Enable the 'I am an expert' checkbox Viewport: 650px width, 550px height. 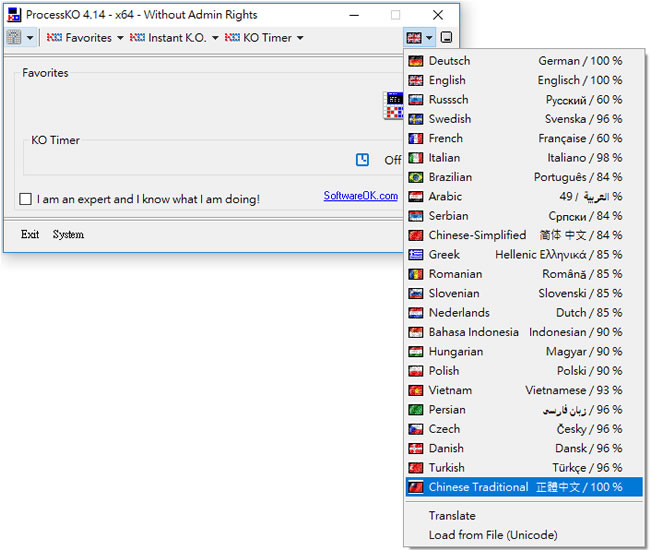pos(25,199)
